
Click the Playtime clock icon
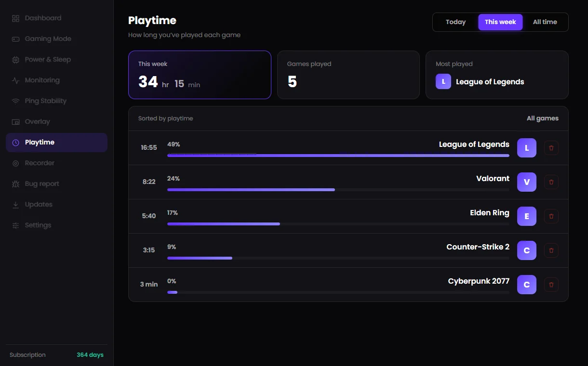[15, 143]
